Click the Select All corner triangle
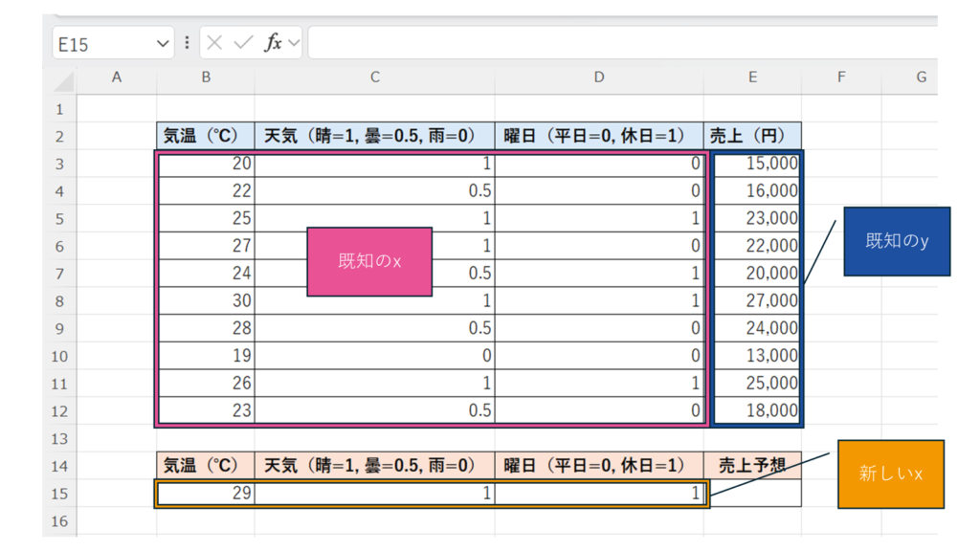 click(x=64, y=78)
